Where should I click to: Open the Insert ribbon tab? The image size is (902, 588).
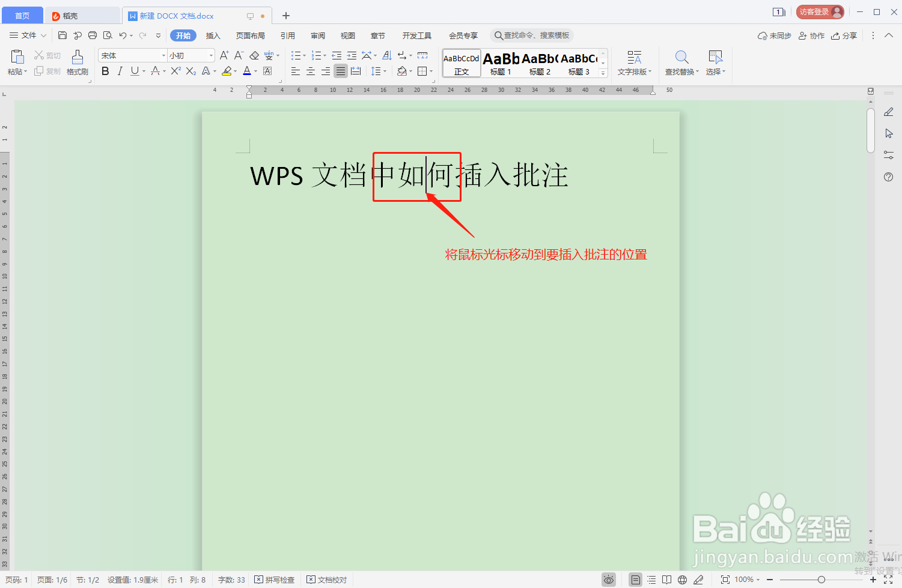[x=213, y=35]
